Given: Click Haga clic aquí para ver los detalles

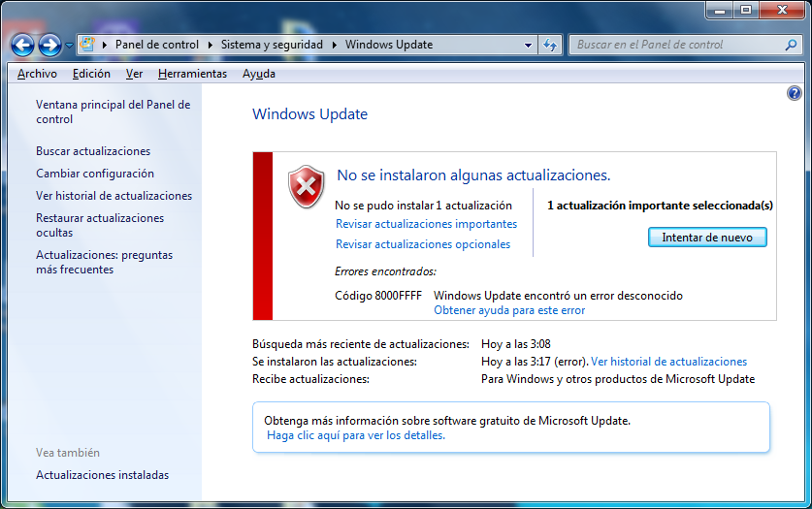Looking at the screenshot, I should click(356, 435).
